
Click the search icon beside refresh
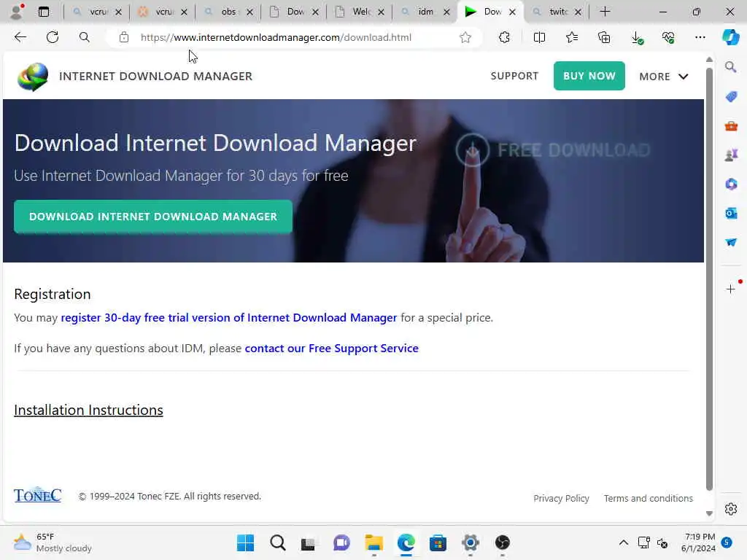click(x=85, y=37)
